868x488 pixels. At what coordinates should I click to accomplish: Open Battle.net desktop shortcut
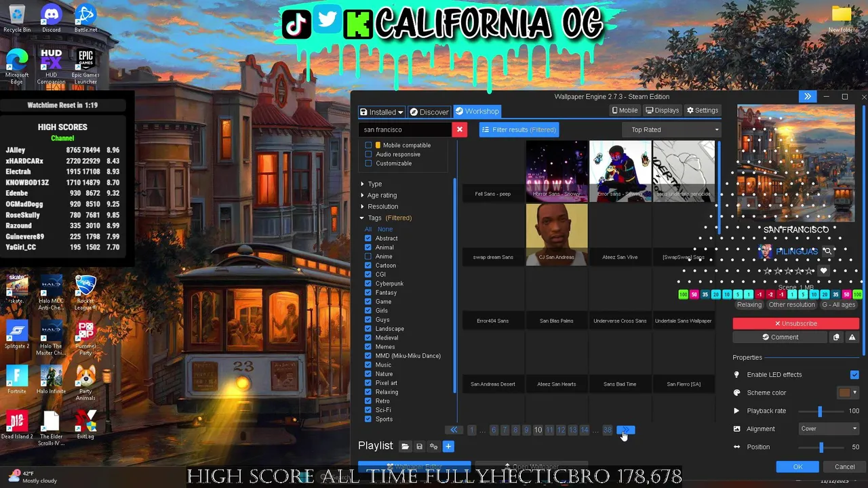85,18
